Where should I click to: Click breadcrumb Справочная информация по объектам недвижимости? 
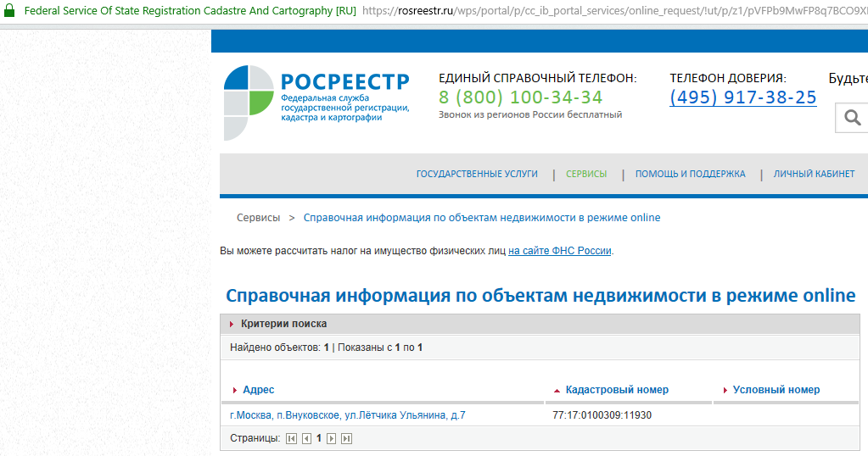[482, 218]
